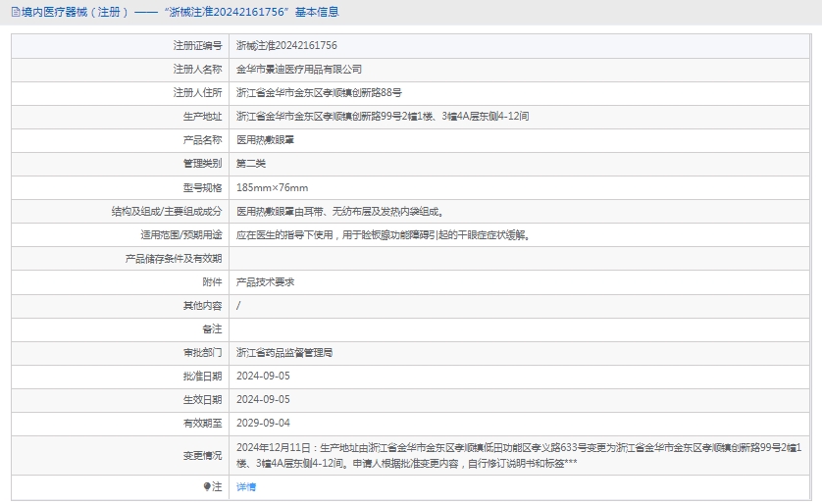Open the 详情 link in the 注 row

(246, 486)
